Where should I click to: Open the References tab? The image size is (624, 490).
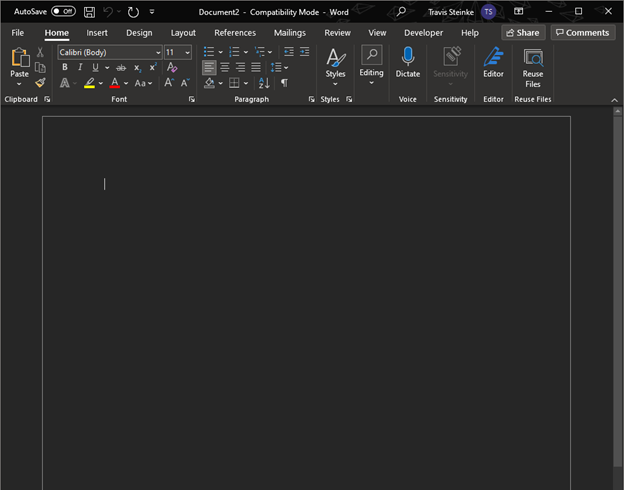[x=235, y=33]
